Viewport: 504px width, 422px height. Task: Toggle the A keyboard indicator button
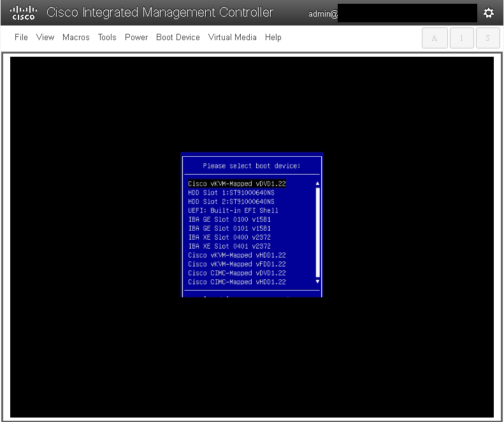coord(435,38)
